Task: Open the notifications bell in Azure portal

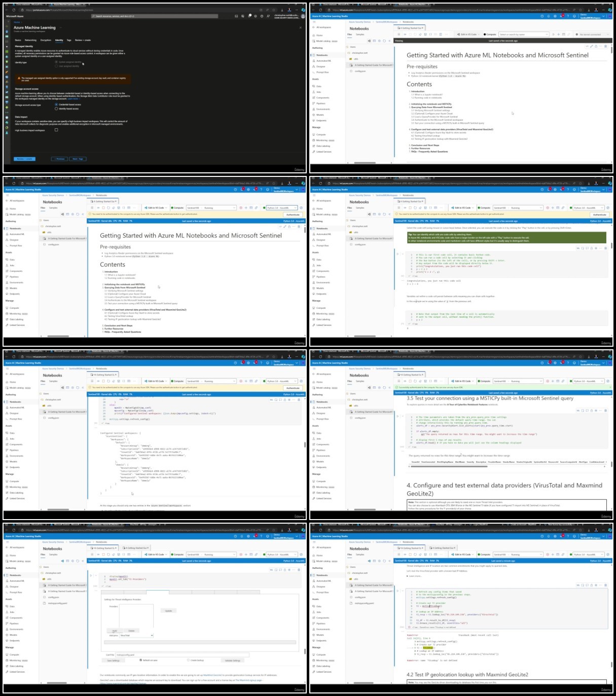Action: click(249, 16)
